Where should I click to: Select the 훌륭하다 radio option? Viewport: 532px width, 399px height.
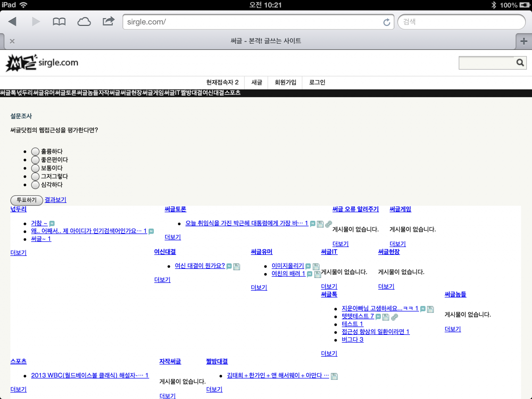(x=35, y=152)
